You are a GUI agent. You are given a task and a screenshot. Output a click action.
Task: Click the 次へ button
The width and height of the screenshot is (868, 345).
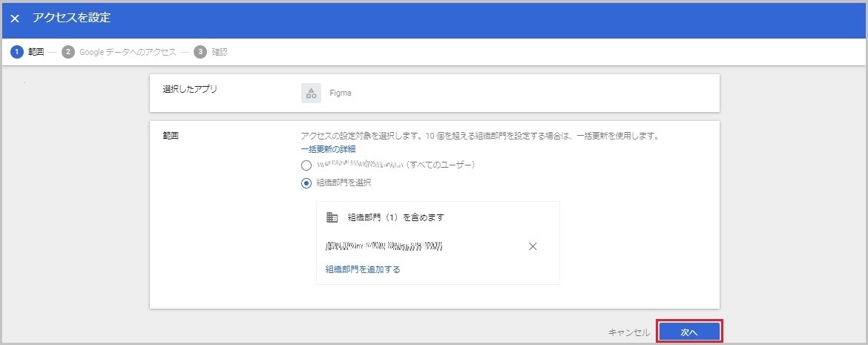pos(689,332)
